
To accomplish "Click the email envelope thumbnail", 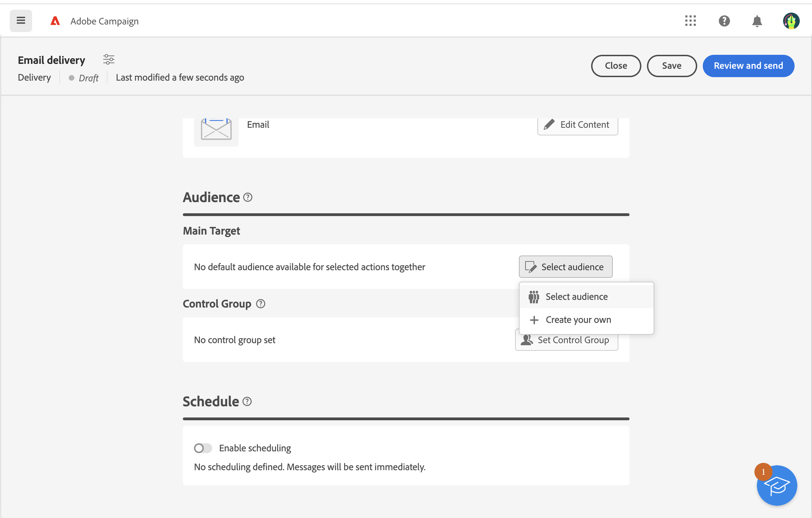I will [x=216, y=130].
